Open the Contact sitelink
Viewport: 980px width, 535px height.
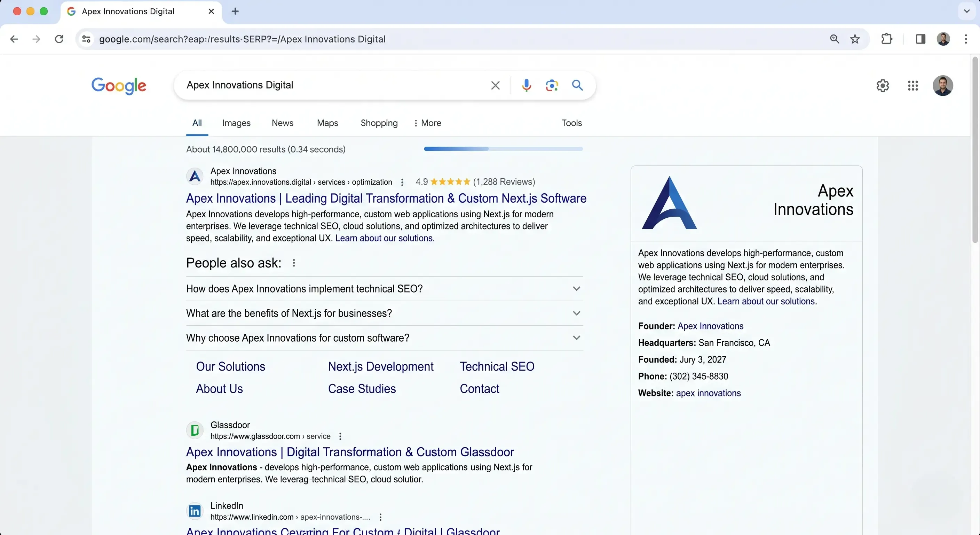tap(479, 389)
